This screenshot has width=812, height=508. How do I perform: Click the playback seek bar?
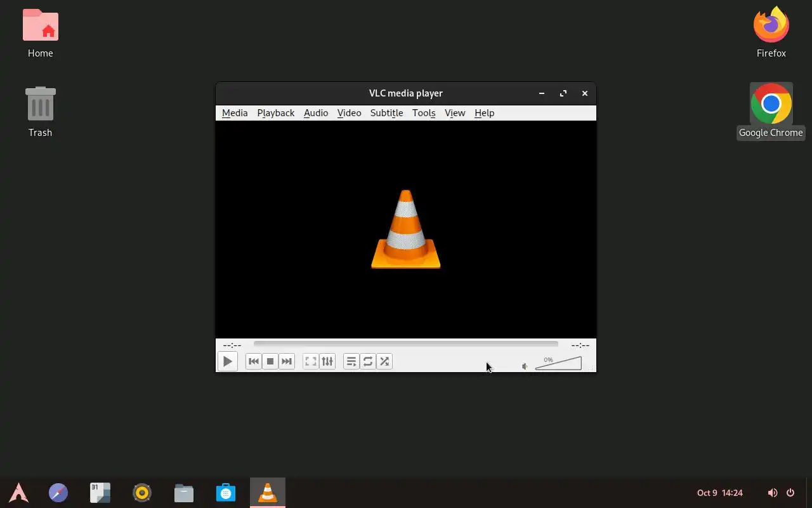pyautogui.click(x=406, y=344)
